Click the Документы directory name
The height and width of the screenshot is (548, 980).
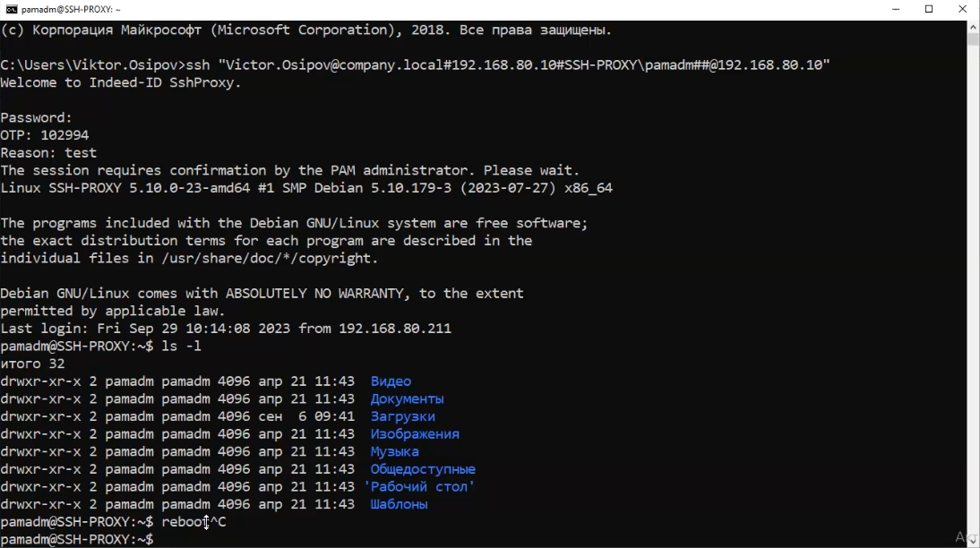pos(407,399)
